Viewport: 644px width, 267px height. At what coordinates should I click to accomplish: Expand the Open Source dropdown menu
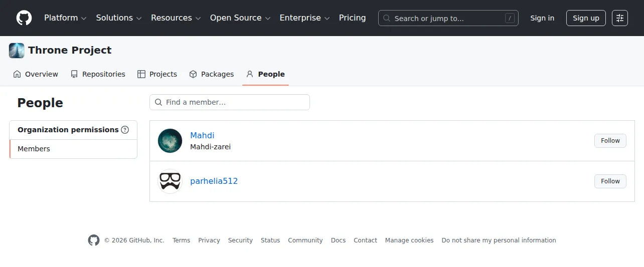tap(240, 18)
